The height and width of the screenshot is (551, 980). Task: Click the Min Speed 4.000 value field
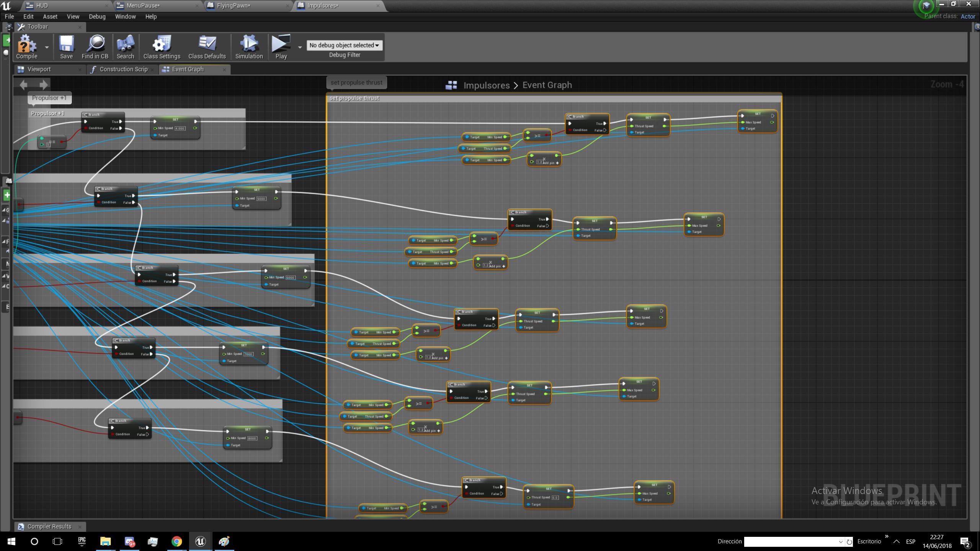pos(180,129)
